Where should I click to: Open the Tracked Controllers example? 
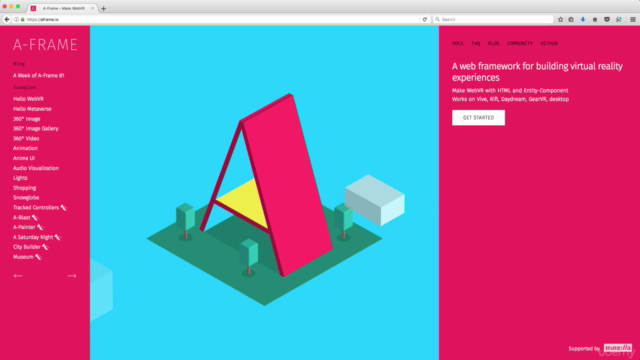40,207
